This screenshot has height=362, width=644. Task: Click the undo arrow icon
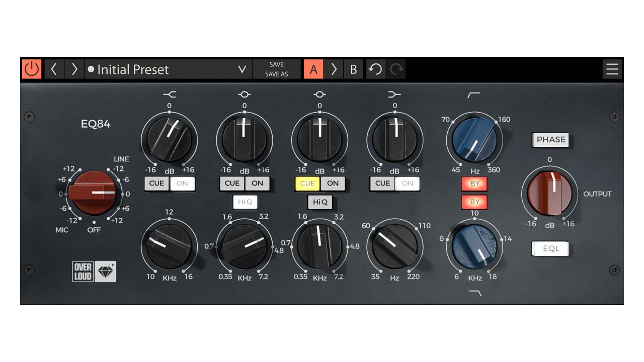click(x=375, y=69)
